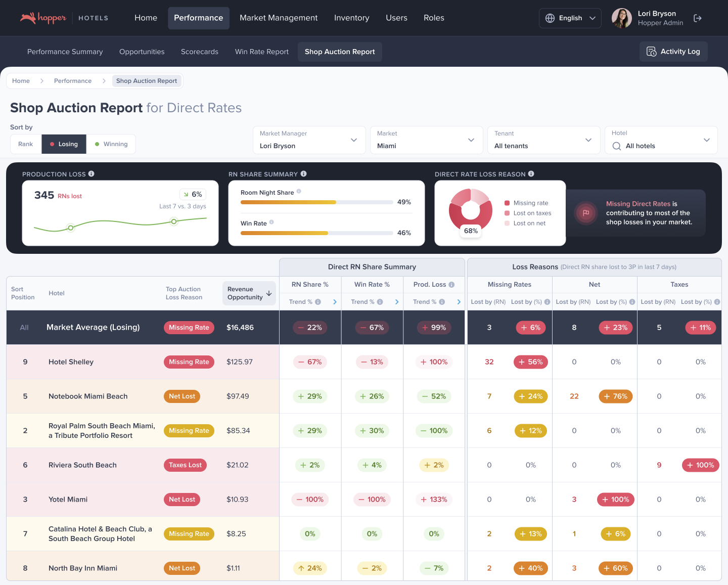Click info icon beside RN Share Summary
728x585 pixels.
(304, 174)
